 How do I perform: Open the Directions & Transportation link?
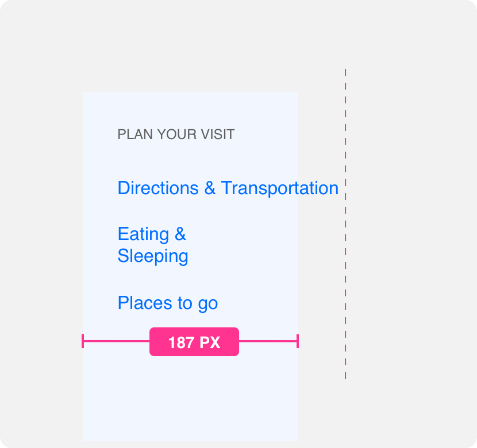pyautogui.click(x=228, y=188)
